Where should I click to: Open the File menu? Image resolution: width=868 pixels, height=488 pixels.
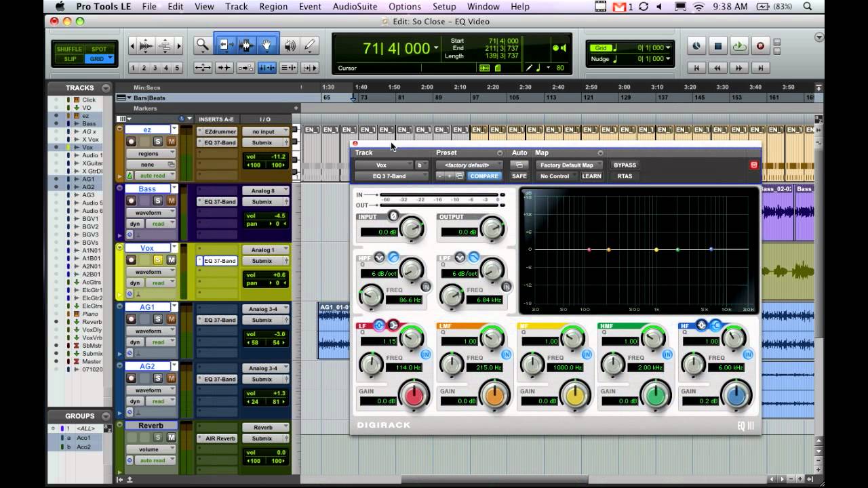(149, 7)
